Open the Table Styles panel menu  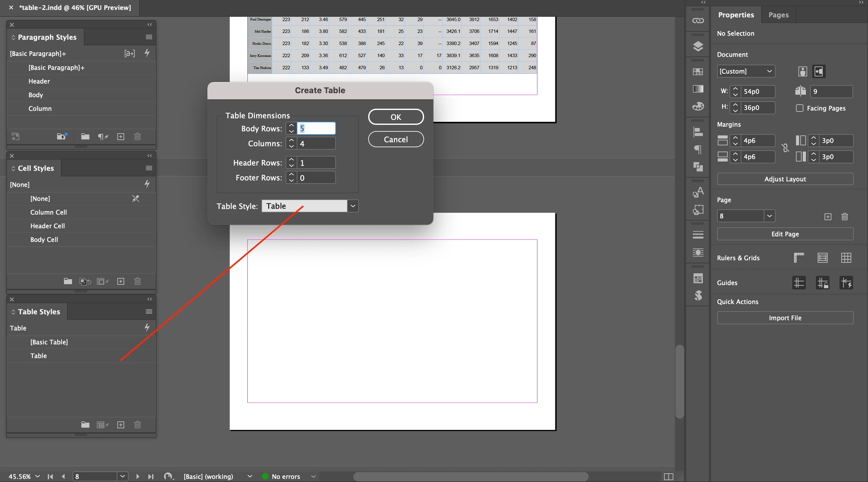click(x=149, y=311)
